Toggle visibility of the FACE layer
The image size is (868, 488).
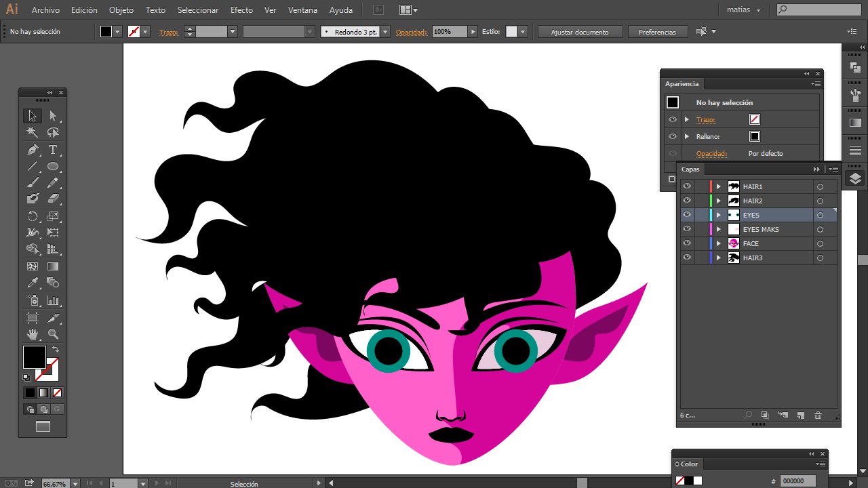[687, 243]
